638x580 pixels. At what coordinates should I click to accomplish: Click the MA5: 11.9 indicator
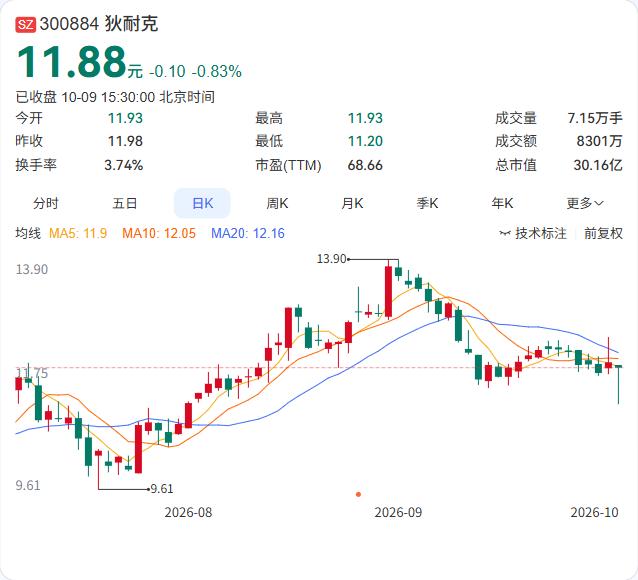(x=78, y=234)
